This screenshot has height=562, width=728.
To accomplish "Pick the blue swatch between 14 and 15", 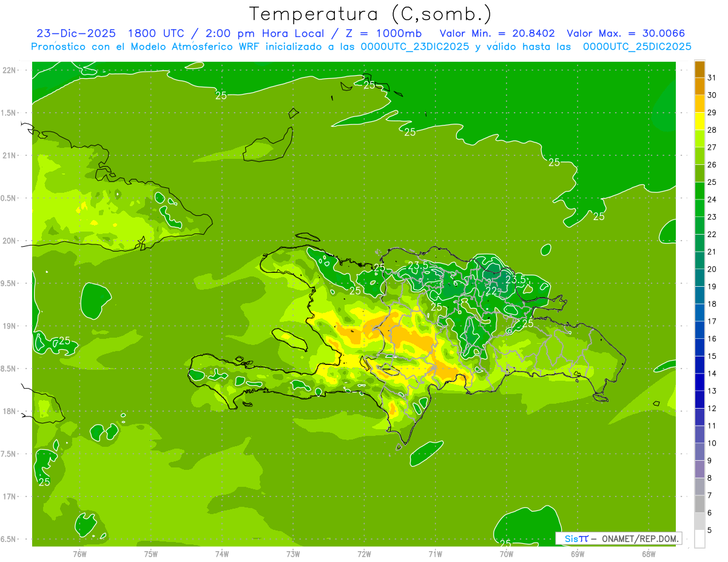I will (x=699, y=365).
